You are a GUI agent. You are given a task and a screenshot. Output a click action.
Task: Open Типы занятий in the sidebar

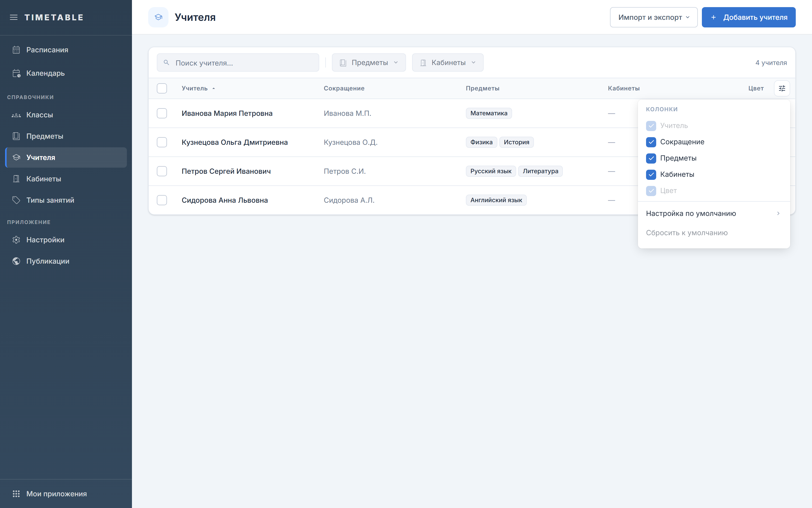tap(66, 200)
